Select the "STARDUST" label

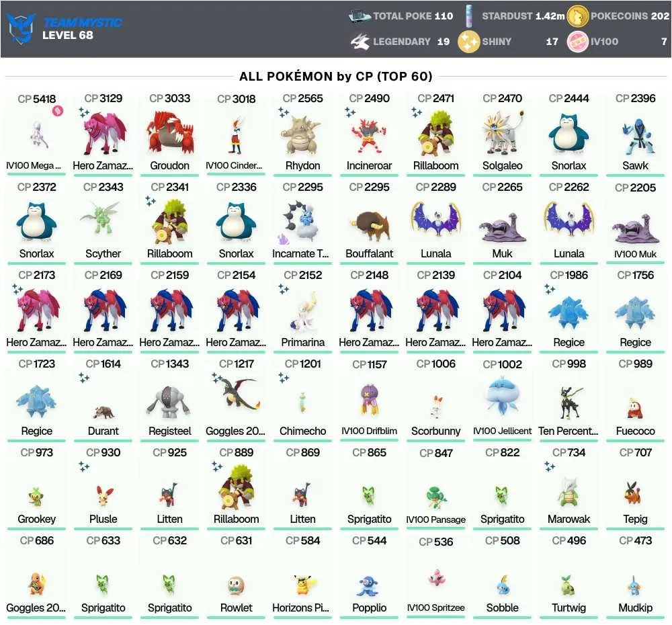[x=507, y=16]
